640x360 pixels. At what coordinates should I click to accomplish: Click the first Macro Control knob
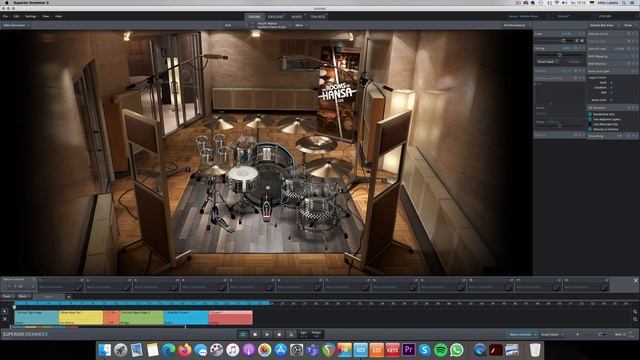[x=78, y=287]
